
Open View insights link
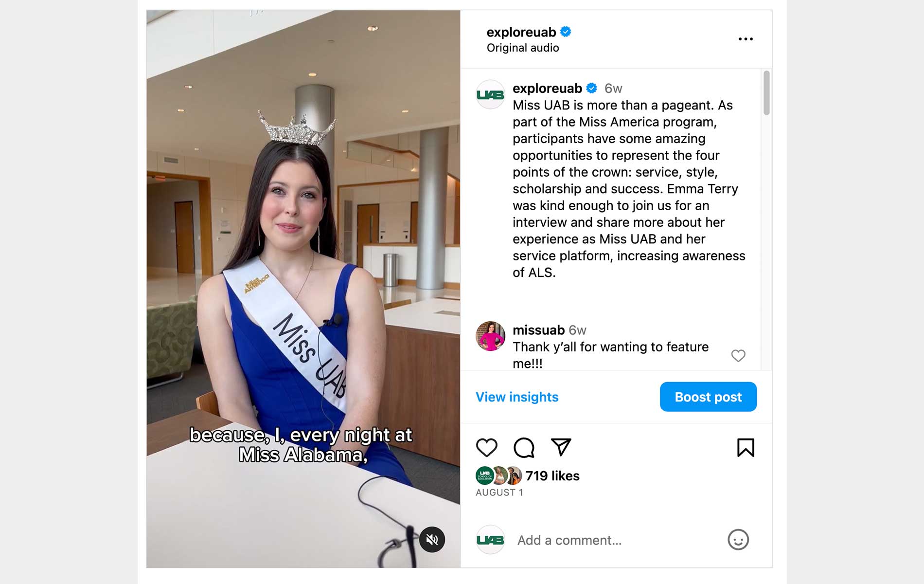pyautogui.click(x=517, y=397)
